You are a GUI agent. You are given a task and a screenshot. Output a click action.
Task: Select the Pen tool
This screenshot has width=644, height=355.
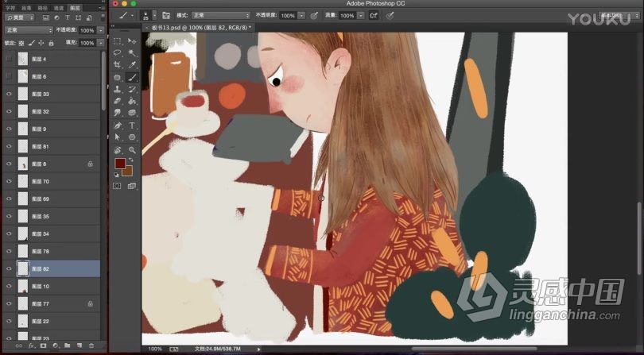tap(118, 125)
